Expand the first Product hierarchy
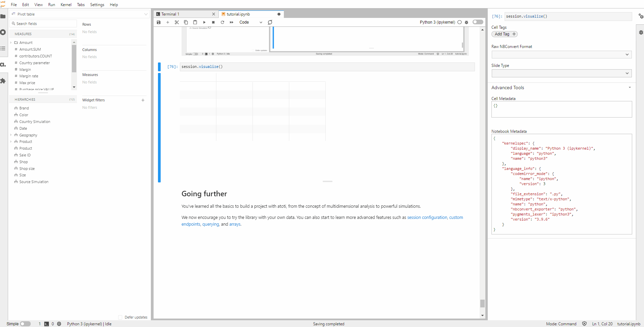 (x=11, y=142)
